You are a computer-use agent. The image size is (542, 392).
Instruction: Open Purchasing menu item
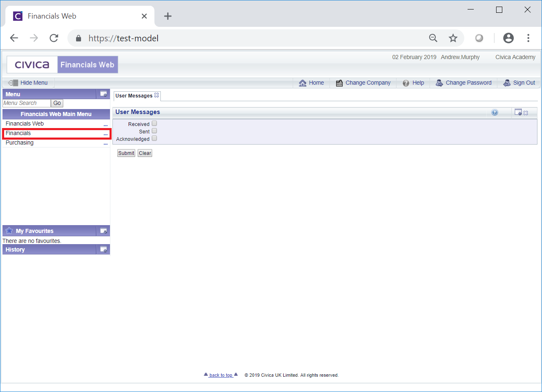pyautogui.click(x=19, y=143)
